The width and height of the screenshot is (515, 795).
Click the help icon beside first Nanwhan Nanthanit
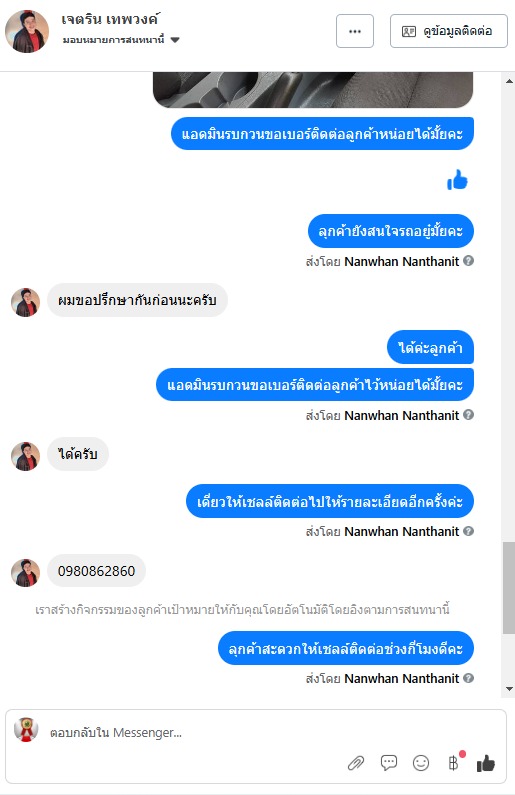[x=469, y=261]
